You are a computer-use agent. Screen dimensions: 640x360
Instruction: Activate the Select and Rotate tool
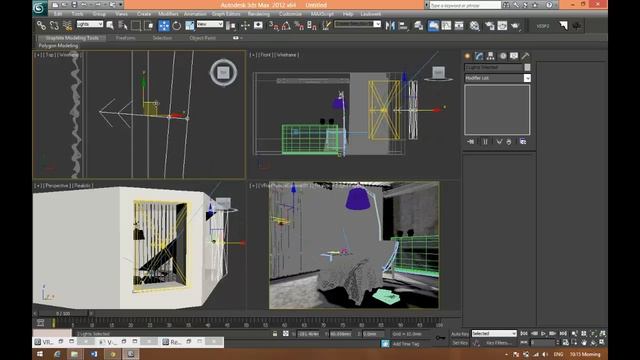pyautogui.click(x=176, y=25)
